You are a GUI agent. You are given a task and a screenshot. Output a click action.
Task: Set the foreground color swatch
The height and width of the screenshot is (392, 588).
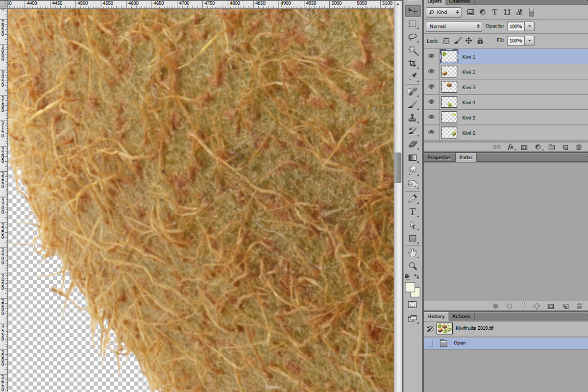pos(410,287)
